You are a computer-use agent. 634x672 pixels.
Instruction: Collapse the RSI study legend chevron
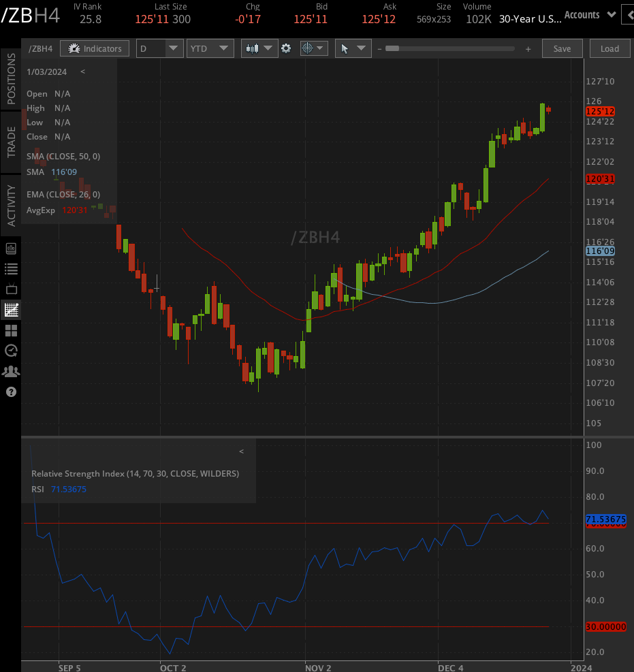pos(241,451)
